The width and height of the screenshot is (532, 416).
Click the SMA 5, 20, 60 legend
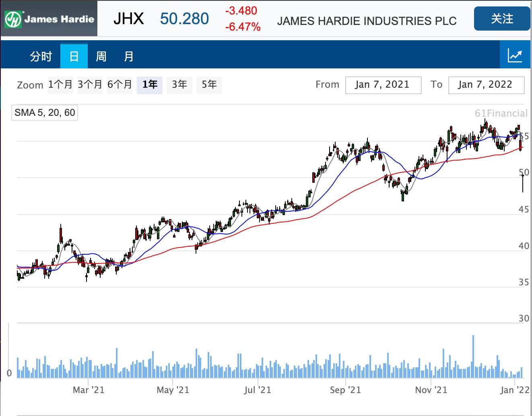pyautogui.click(x=45, y=113)
